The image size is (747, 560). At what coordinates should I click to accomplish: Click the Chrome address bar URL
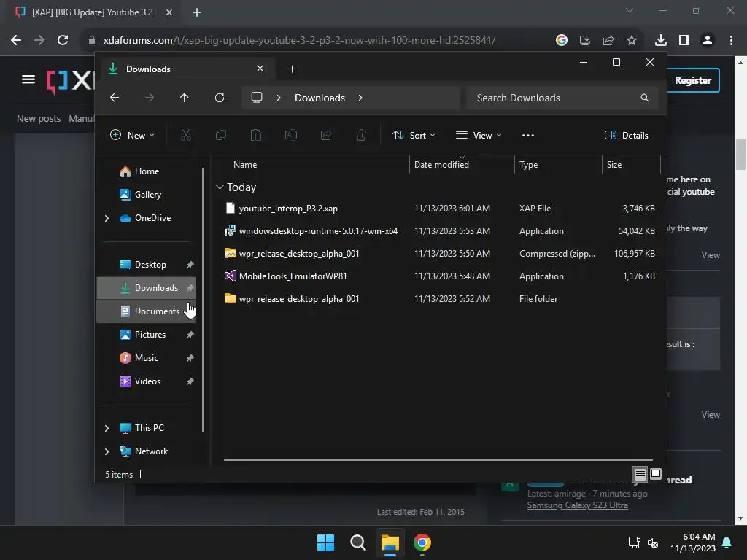[299, 41]
